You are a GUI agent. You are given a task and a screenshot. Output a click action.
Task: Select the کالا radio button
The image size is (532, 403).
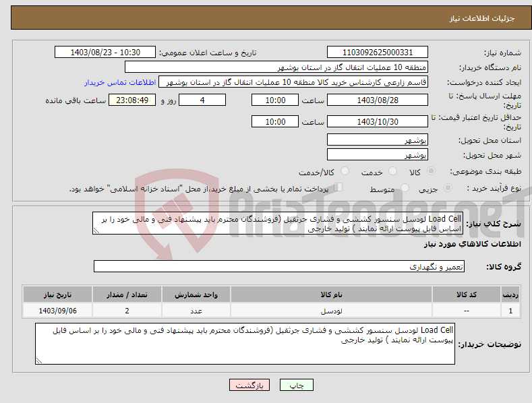[x=431, y=171]
